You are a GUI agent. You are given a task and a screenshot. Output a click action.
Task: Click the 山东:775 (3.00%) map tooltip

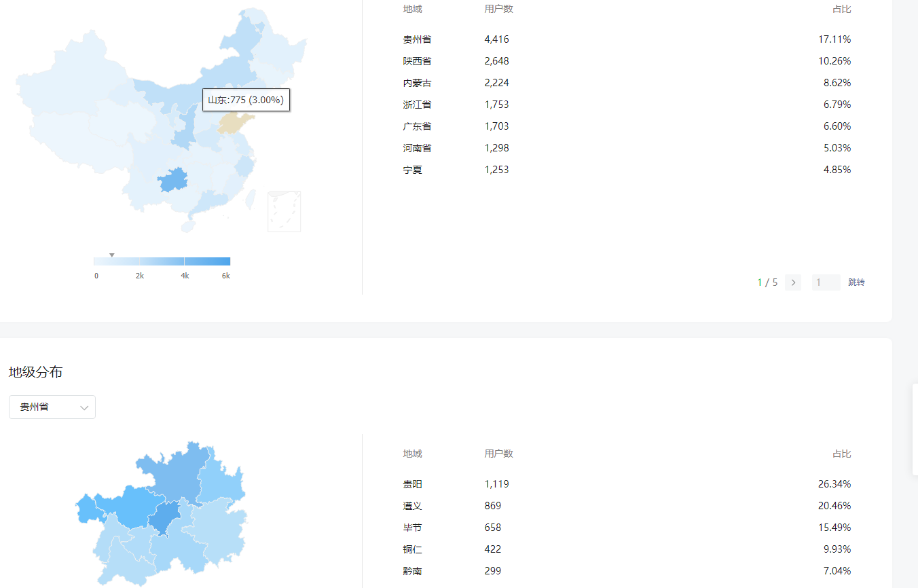[x=246, y=100]
